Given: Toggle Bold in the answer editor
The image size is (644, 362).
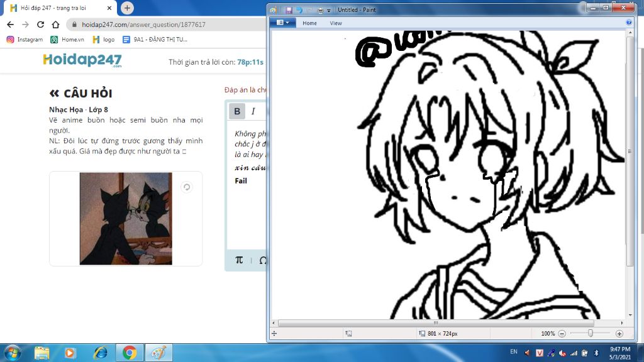Looking at the screenshot, I should coord(237,111).
